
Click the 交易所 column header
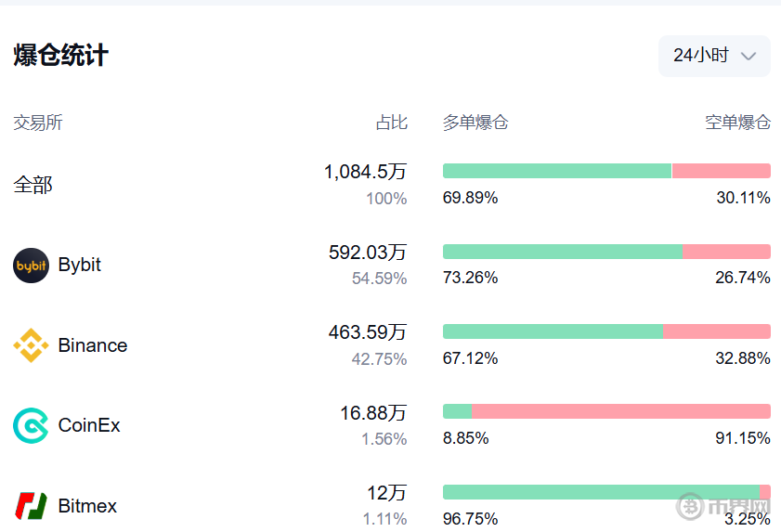tap(38, 123)
